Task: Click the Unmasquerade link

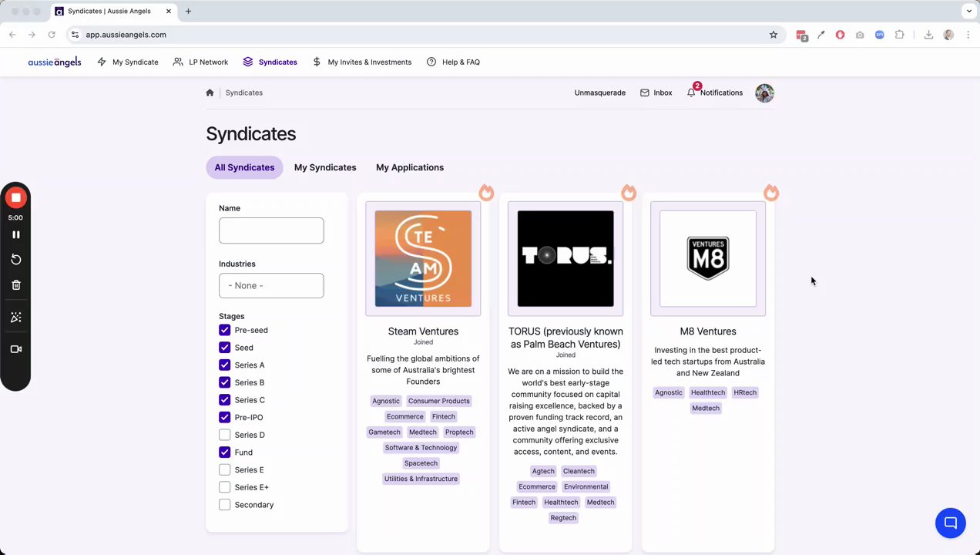Action: tap(600, 92)
